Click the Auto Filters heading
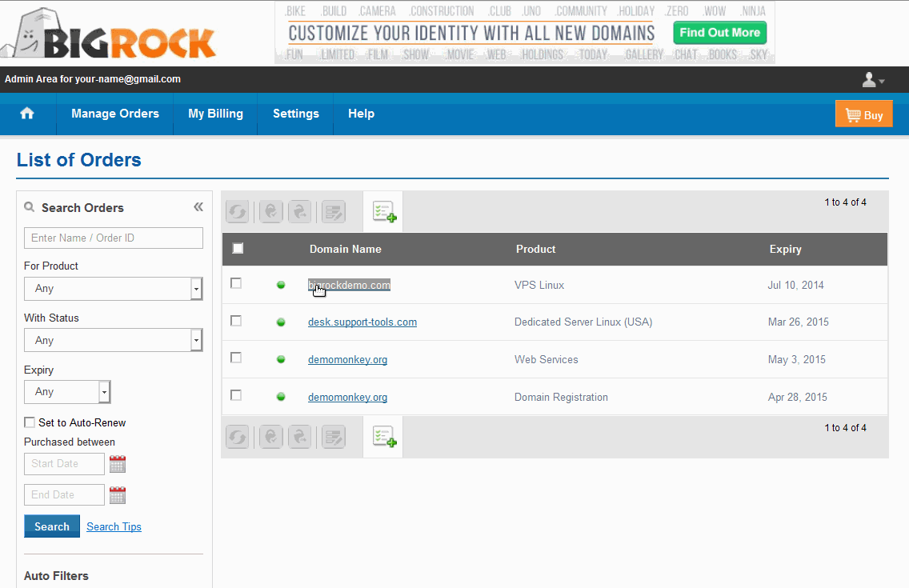This screenshot has width=909, height=588. pos(56,576)
